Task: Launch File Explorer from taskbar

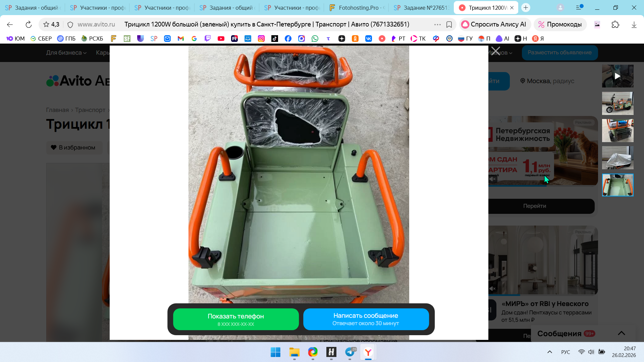Action: click(294, 352)
